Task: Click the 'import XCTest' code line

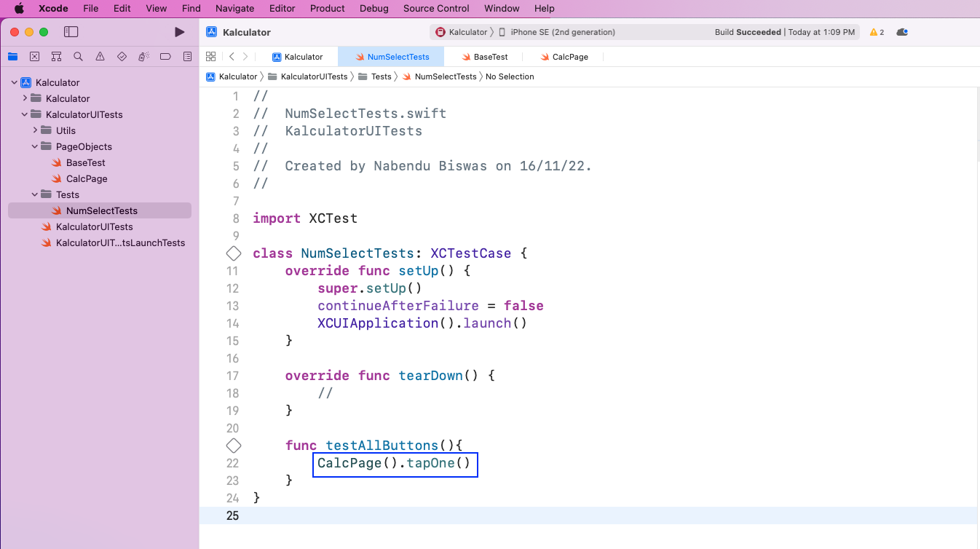Action: (305, 218)
